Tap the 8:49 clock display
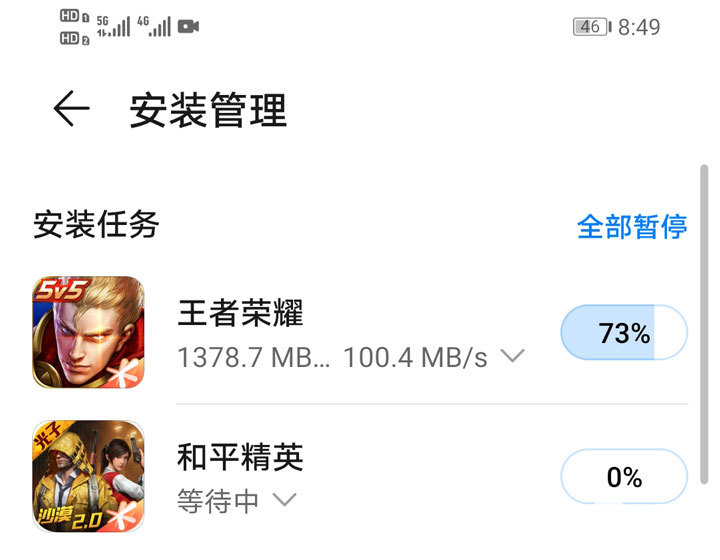The height and width of the screenshot is (560, 720). (639, 27)
